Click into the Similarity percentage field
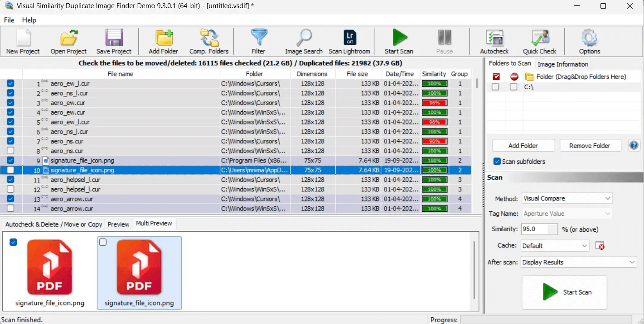644x324 pixels. coord(539,229)
